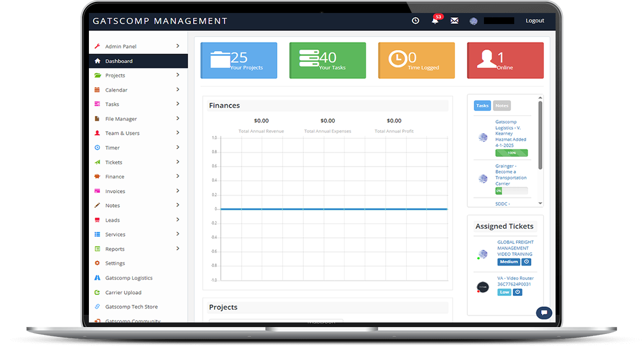Click the Logout link
644x346 pixels.
[534, 21]
